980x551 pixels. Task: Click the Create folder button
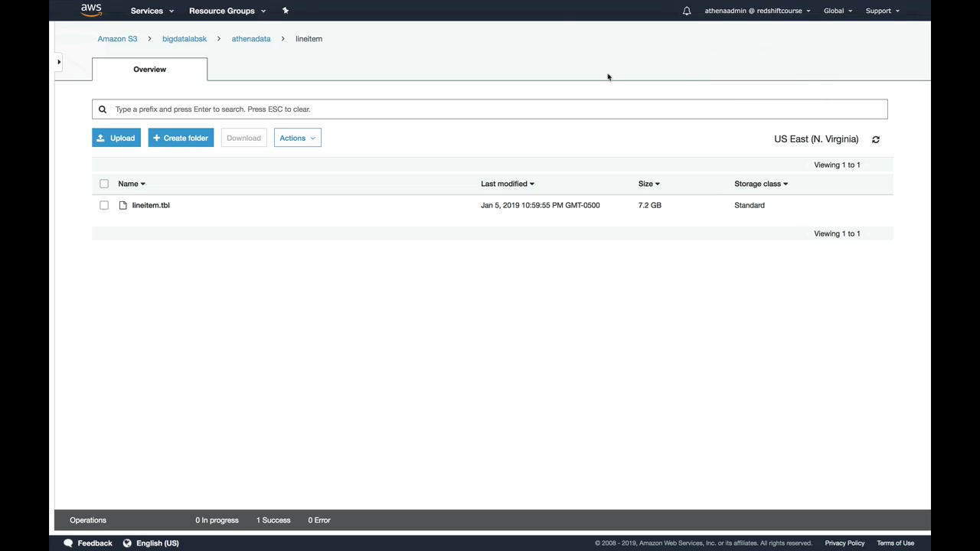(x=181, y=138)
